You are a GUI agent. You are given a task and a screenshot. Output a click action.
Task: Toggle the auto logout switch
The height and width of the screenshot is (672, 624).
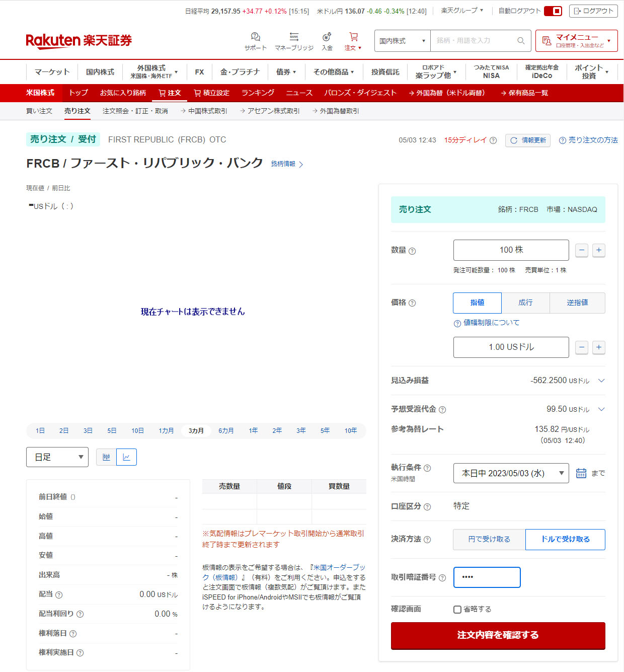pos(553,11)
